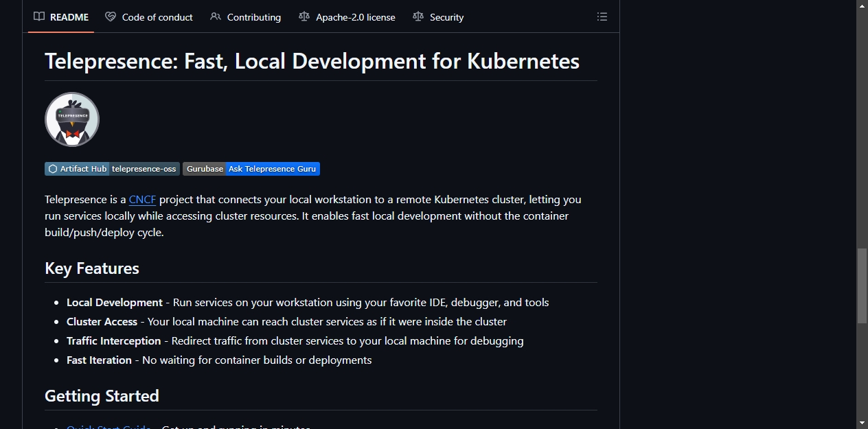The width and height of the screenshot is (868, 429).
Task: Click the Getting Started heading
Action: point(102,396)
